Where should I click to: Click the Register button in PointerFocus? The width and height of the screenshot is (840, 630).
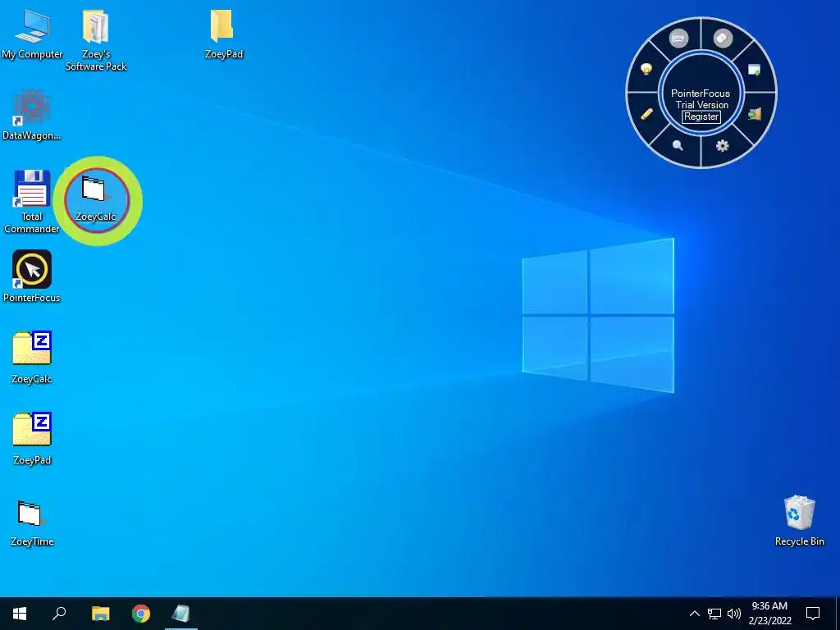pos(701,116)
